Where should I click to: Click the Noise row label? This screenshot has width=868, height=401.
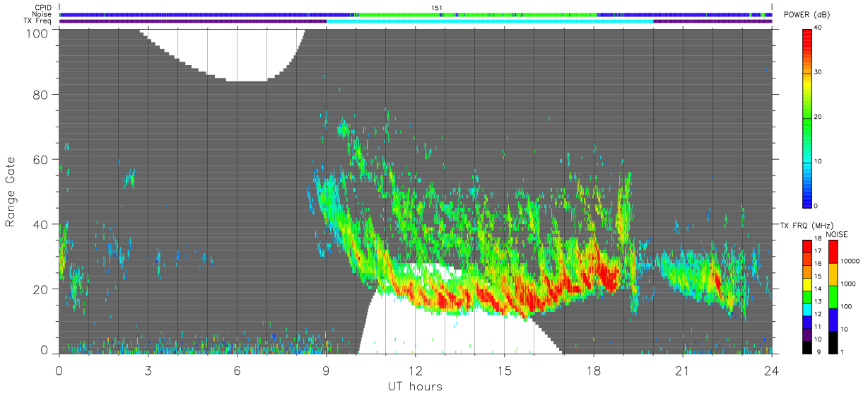42,14
